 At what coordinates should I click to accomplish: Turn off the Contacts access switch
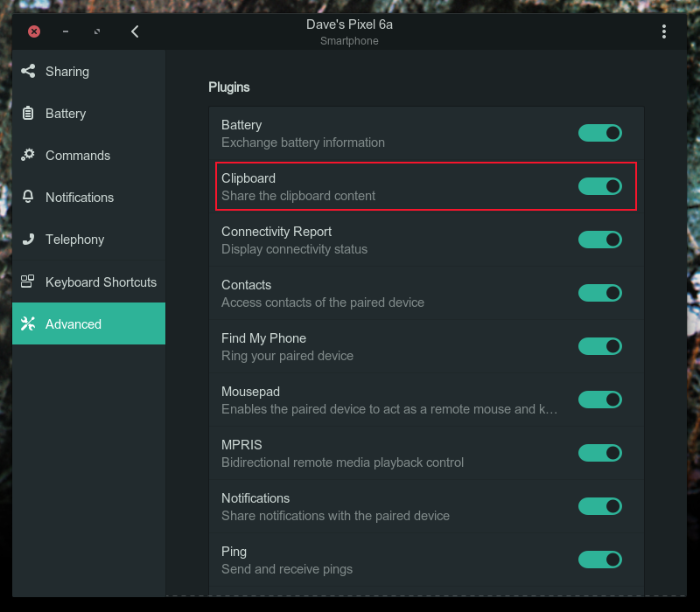pyautogui.click(x=599, y=293)
